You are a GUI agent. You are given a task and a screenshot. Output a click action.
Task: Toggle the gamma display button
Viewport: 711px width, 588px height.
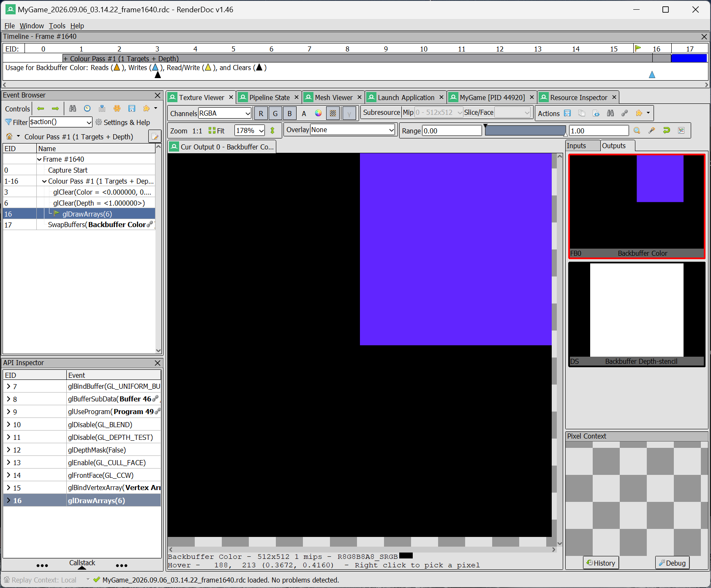[349, 113]
